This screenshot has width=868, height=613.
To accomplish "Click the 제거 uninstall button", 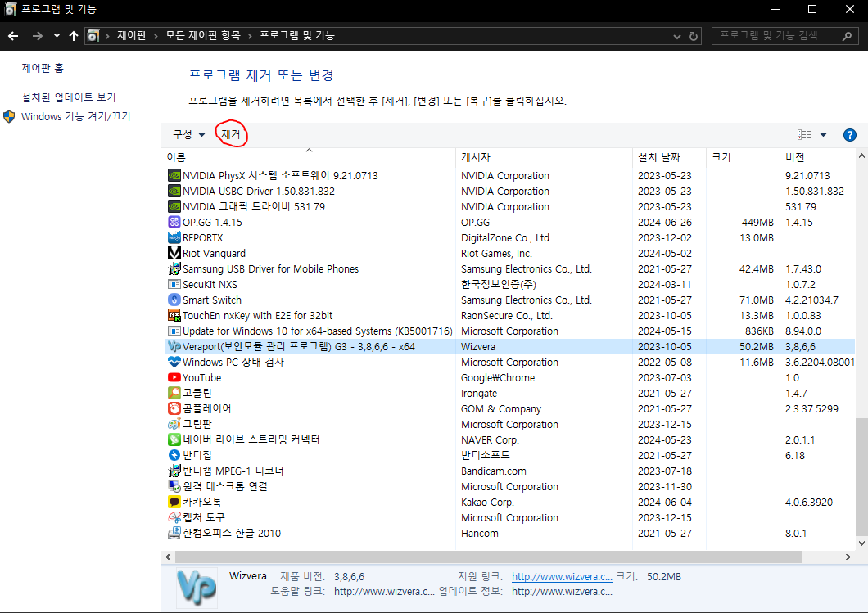I will (x=230, y=134).
